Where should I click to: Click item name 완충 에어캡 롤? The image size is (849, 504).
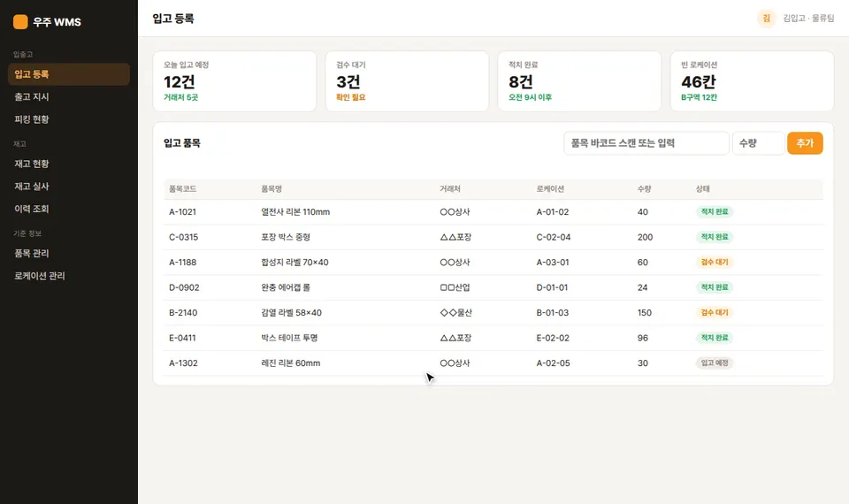coord(286,287)
